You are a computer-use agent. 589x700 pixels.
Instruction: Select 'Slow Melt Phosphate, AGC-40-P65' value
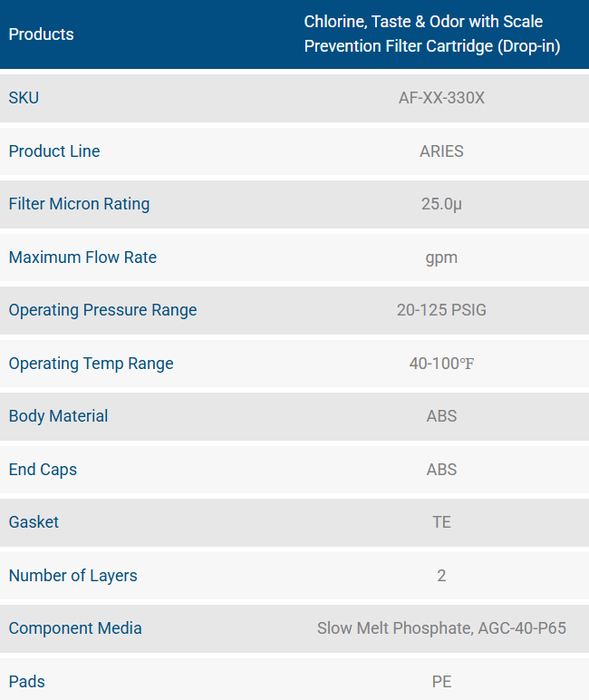[x=441, y=628]
